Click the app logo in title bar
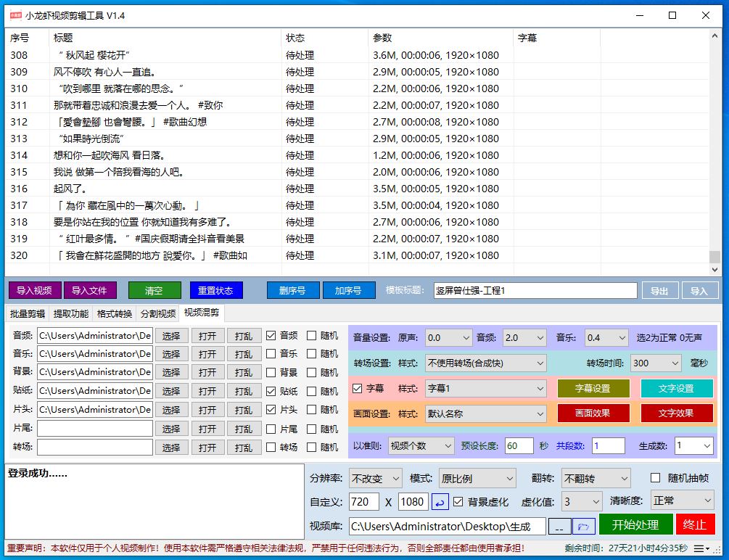Image resolution: width=729 pixels, height=560 pixels. [x=15, y=15]
